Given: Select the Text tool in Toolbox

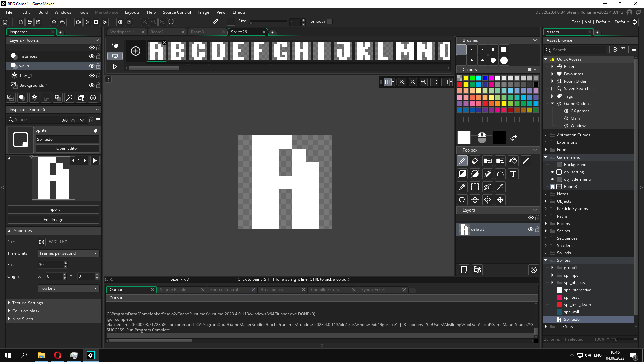Looking at the screenshot, I should tap(513, 174).
